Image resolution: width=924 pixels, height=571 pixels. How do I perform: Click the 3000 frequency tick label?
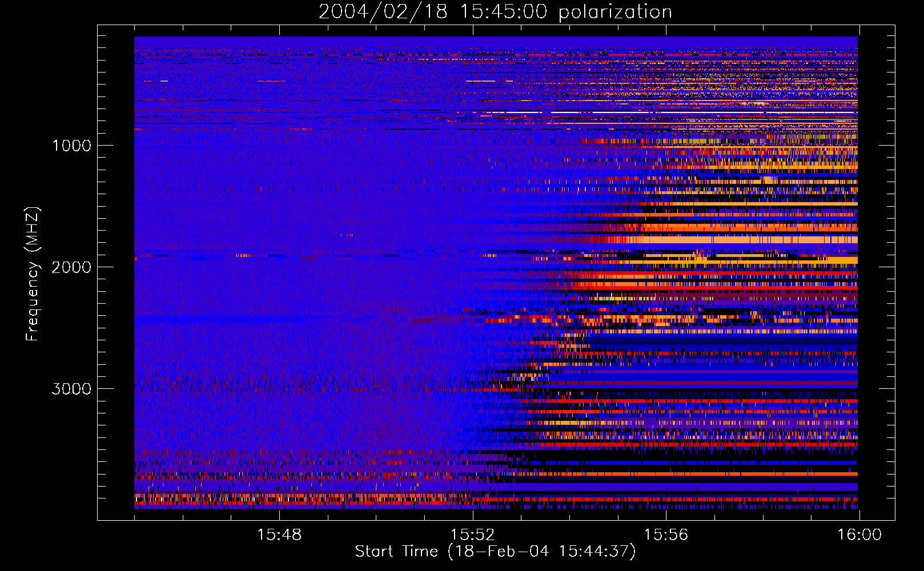[x=71, y=389]
